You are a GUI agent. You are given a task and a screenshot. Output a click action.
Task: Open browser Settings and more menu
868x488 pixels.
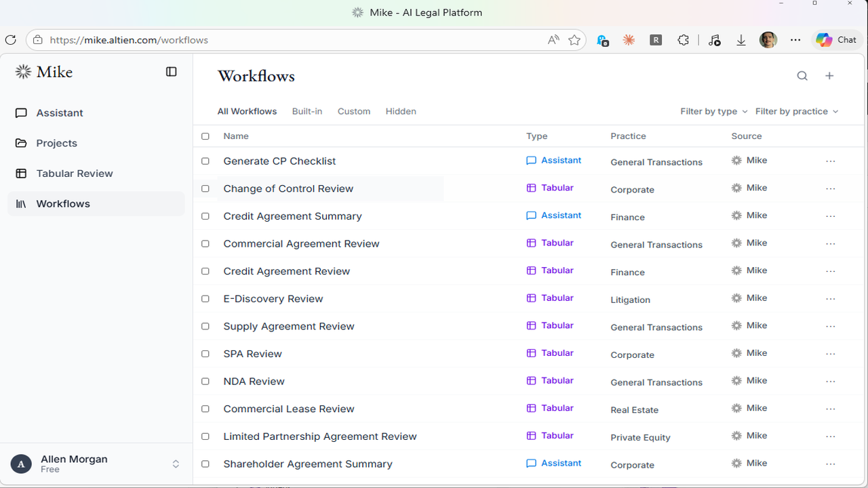[x=795, y=40]
